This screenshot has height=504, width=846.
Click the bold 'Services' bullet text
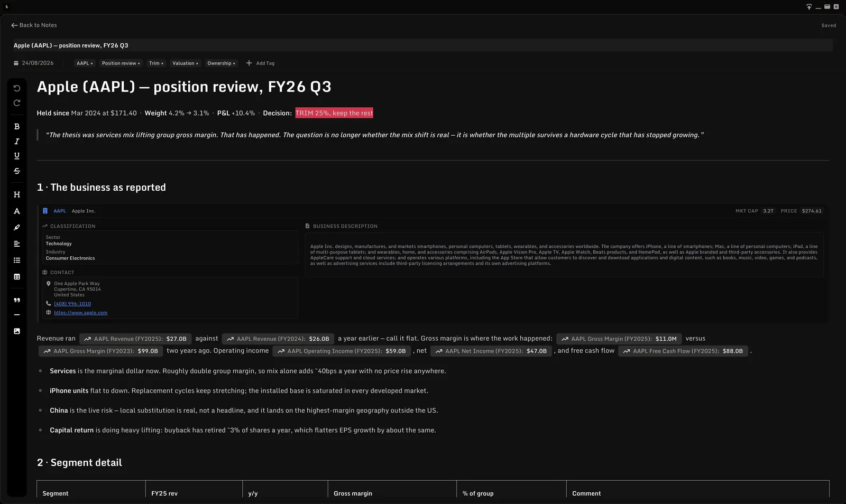[x=63, y=371]
